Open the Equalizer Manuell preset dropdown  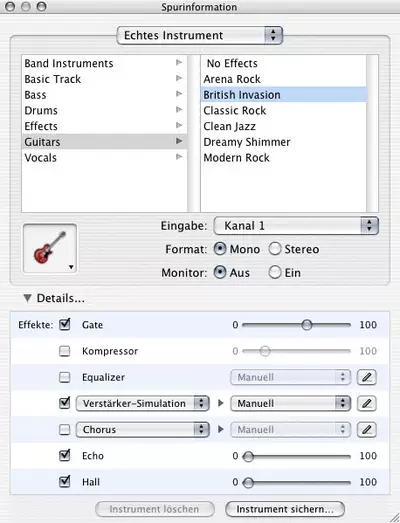point(290,377)
